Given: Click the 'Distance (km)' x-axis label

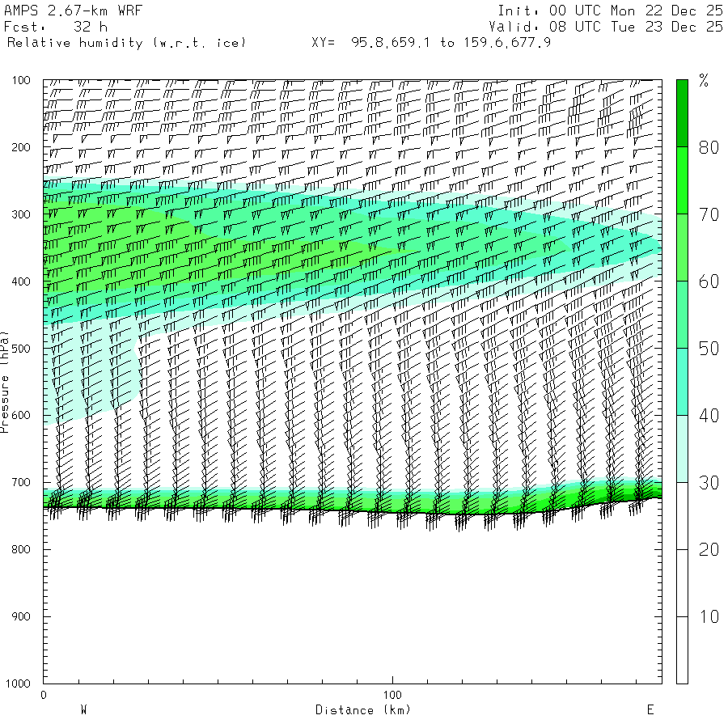Looking at the screenshot, I should click(x=362, y=710).
